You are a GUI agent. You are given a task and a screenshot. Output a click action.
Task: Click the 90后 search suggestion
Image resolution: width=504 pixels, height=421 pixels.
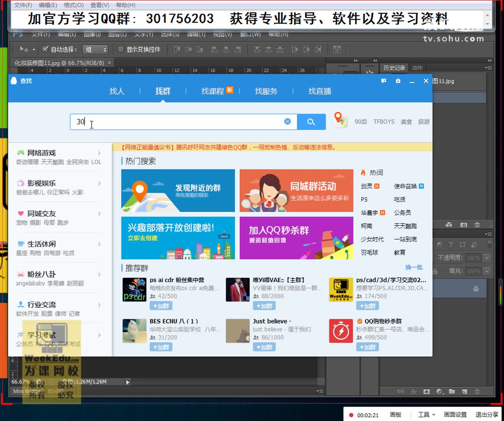pos(361,122)
